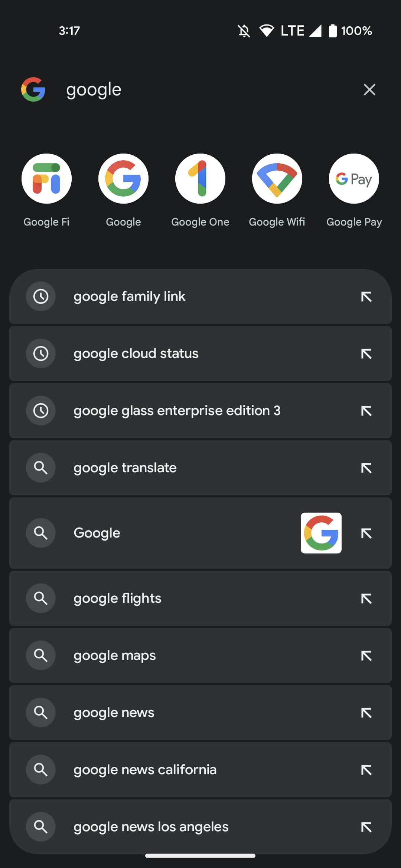401x868 pixels.
Task: Pick the 'google news california' suggestion
Action: pos(145,770)
